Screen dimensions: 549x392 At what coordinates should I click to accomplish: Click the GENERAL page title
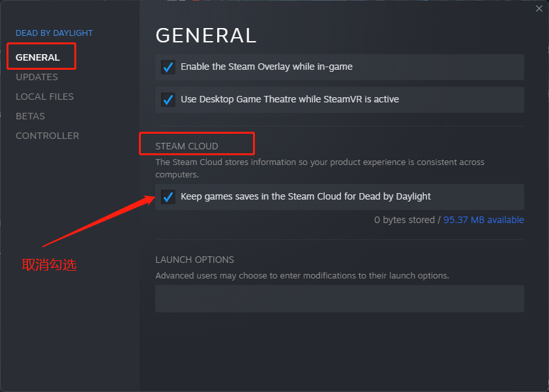206,35
